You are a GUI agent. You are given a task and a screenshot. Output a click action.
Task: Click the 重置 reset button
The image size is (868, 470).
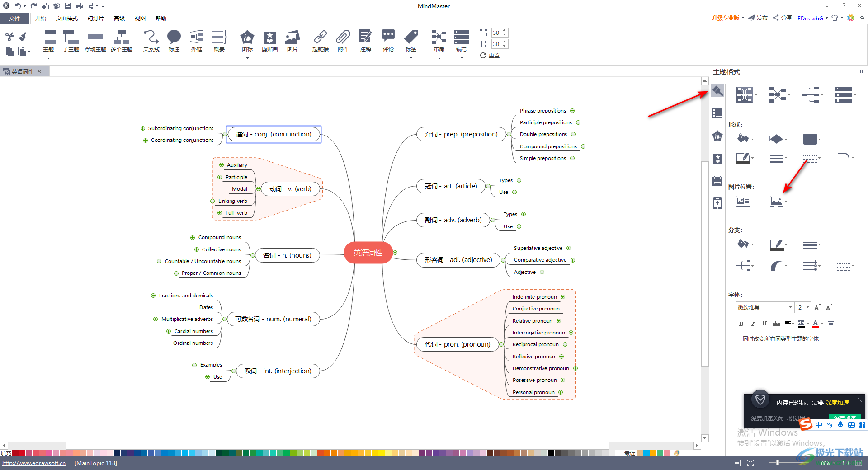490,55
